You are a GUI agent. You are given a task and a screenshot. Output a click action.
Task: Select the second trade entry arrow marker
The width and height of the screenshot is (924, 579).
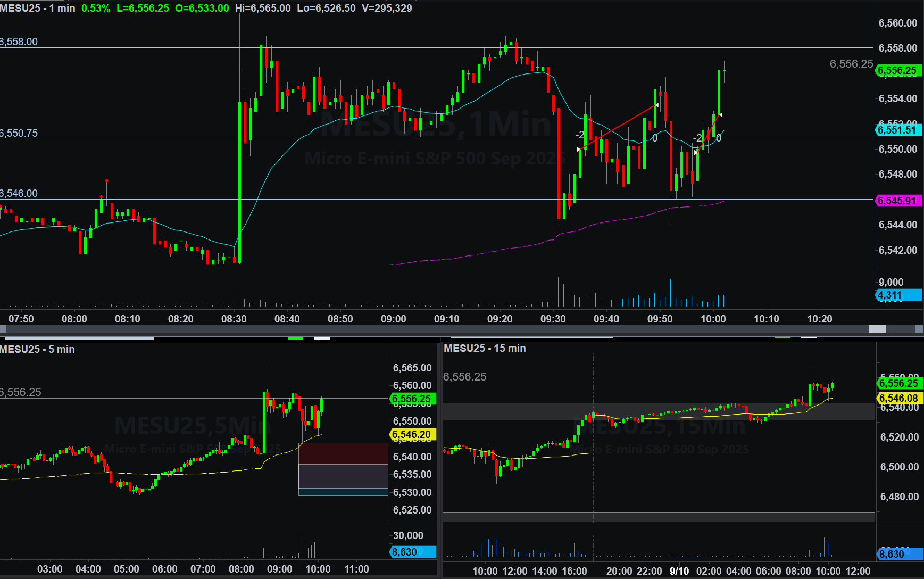[696, 153]
